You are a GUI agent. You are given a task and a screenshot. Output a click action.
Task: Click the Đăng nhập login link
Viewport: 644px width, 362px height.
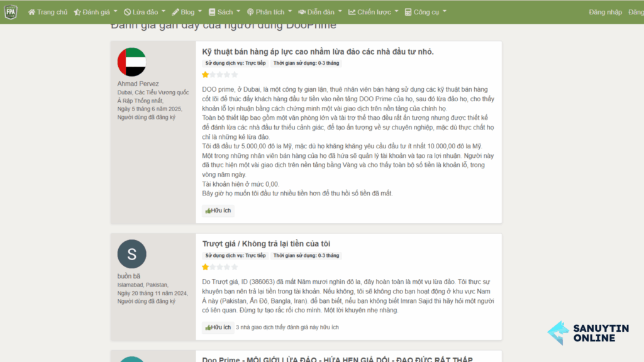606,13
